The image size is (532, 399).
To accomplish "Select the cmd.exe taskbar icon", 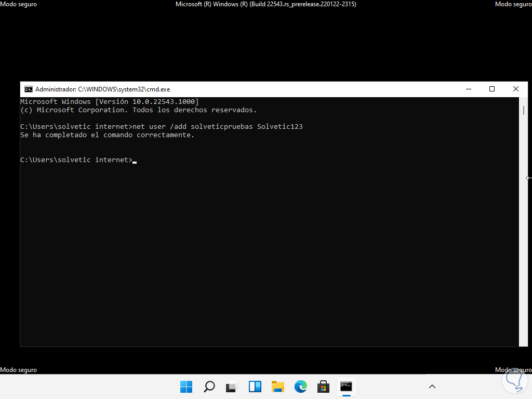I will [346, 387].
